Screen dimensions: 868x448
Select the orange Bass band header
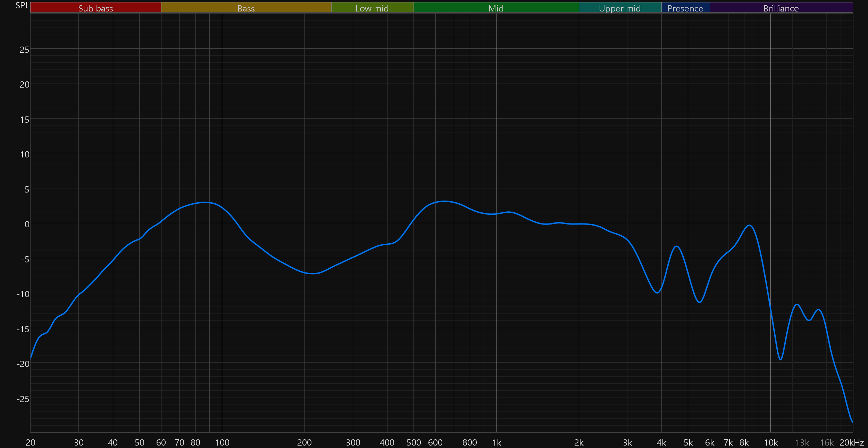pyautogui.click(x=246, y=8)
